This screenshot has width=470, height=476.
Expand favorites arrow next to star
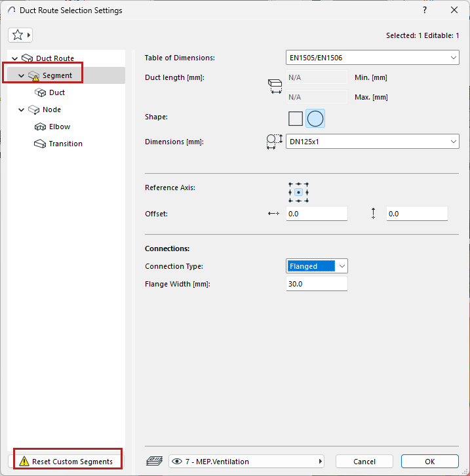[29, 35]
